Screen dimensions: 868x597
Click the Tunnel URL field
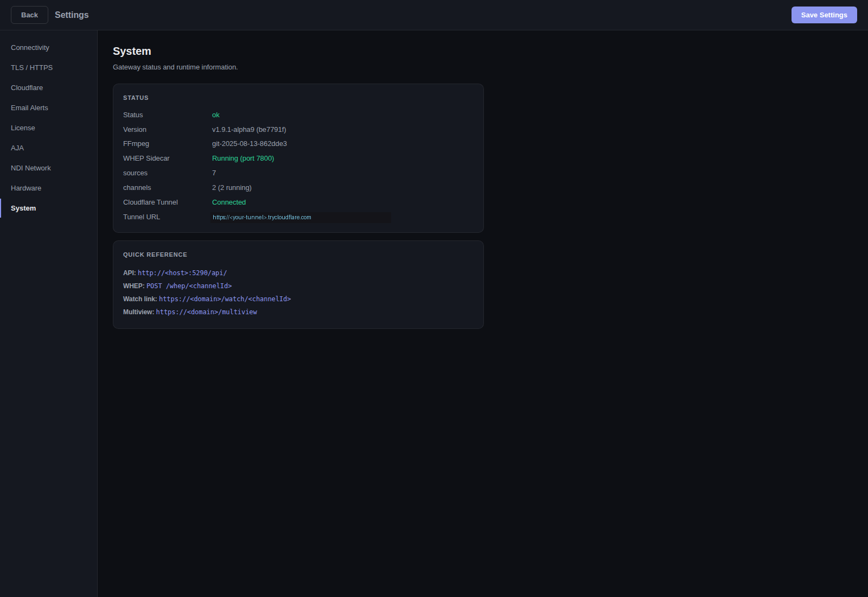[301, 217]
